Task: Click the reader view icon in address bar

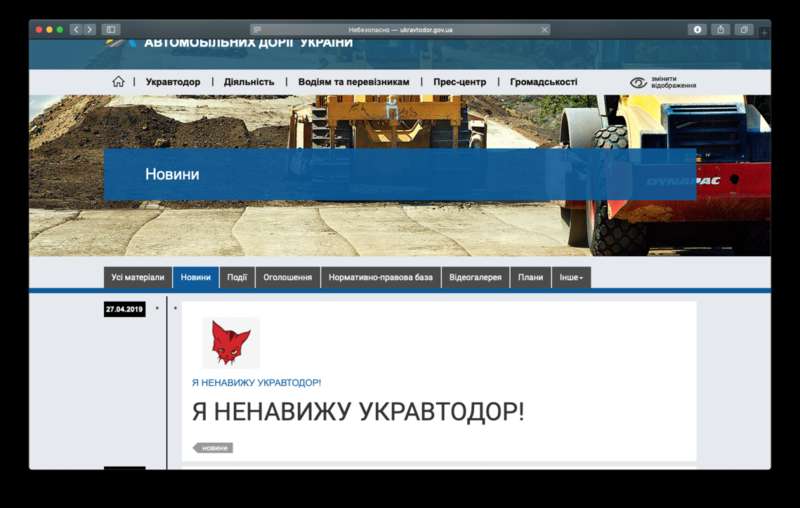Action: 257,30
